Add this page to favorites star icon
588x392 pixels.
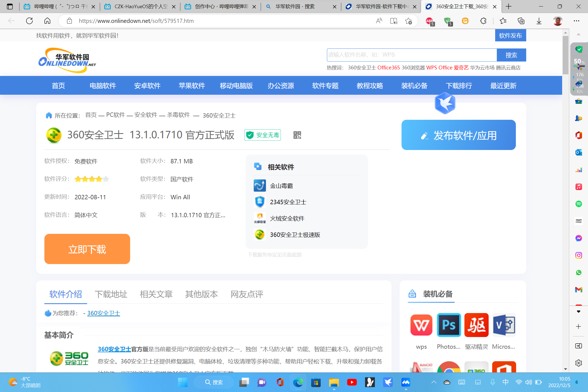point(408,21)
